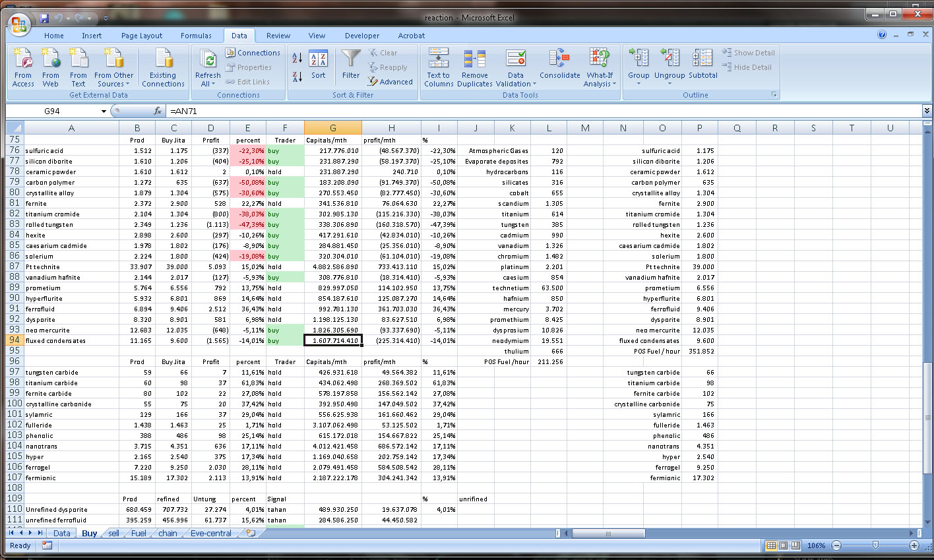Open the Consolidate tool

click(x=560, y=65)
